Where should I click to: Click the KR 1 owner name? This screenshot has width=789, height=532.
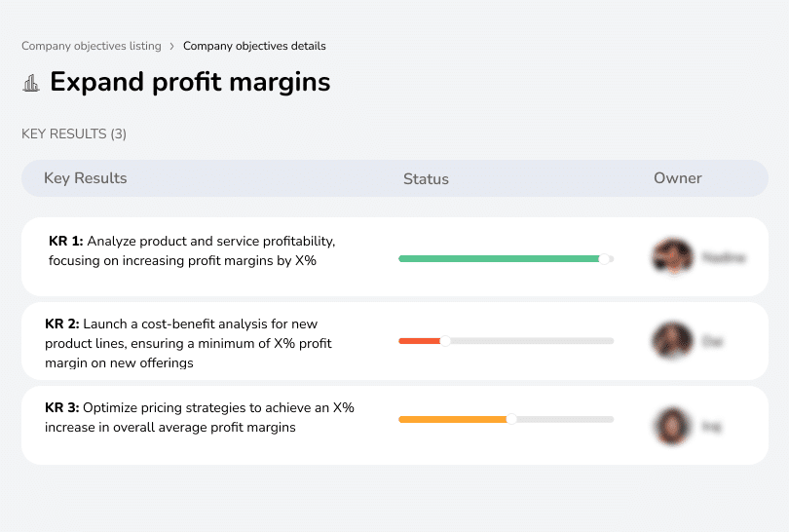pyautogui.click(x=724, y=257)
